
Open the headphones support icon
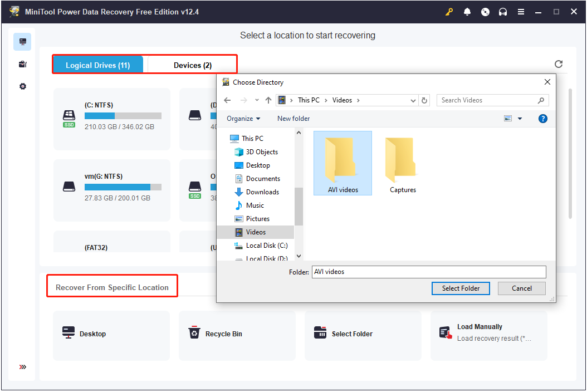tap(503, 12)
